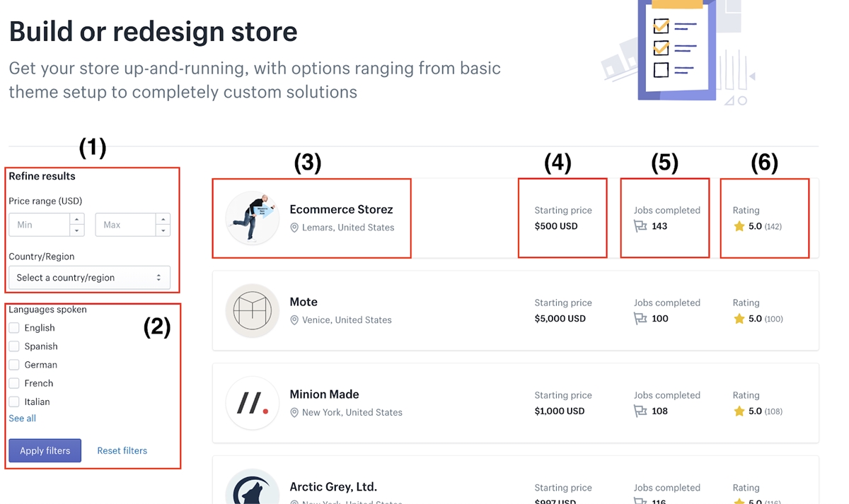Open the Select a country/region dropdown

point(89,278)
